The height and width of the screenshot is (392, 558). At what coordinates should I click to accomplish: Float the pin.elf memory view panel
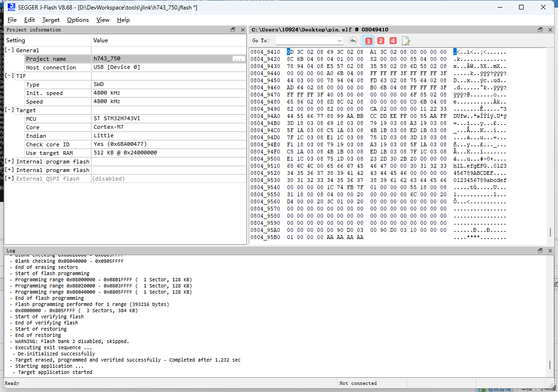point(540,29)
